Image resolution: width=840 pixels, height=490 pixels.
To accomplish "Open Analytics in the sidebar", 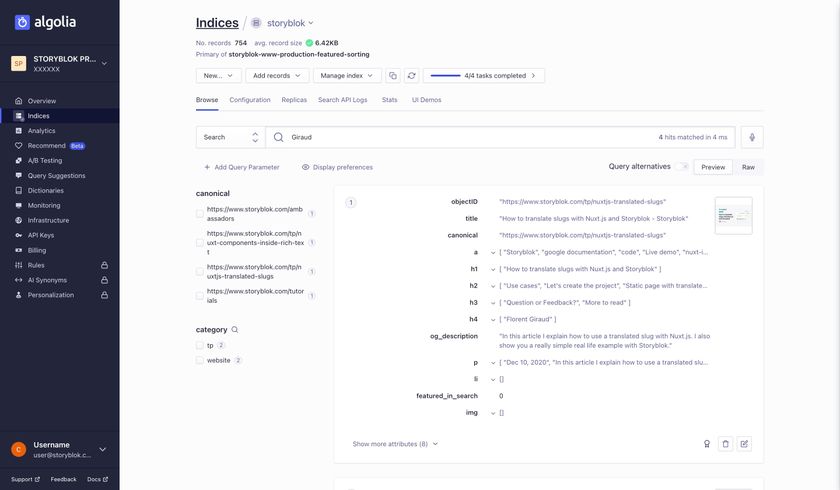I will (41, 131).
